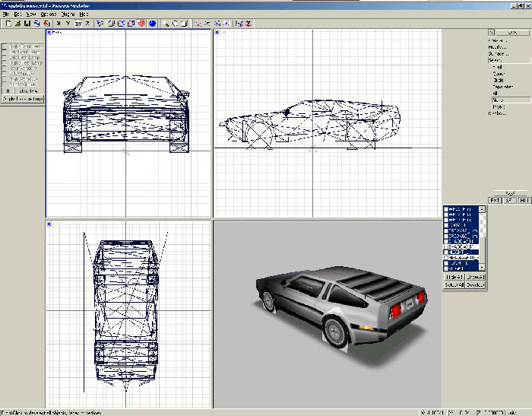Click the red 3D box toolbar icon
This screenshot has height=416, width=532.
point(142,24)
